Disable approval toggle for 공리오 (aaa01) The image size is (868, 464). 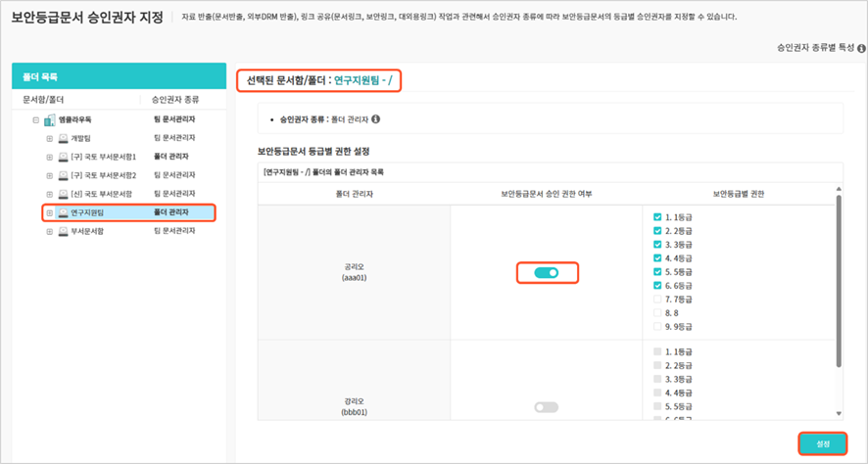click(x=547, y=273)
